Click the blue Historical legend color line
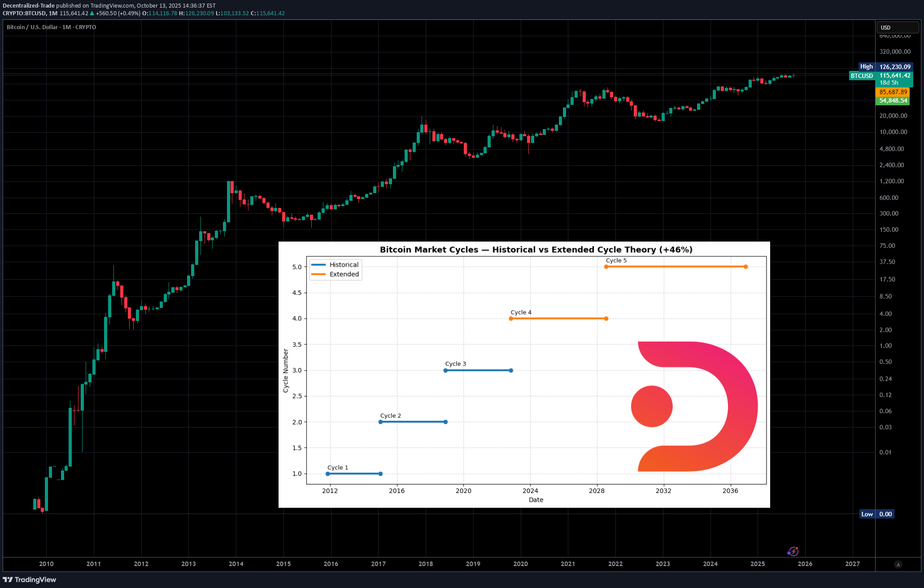924x588 pixels. click(x=319, y=264)
